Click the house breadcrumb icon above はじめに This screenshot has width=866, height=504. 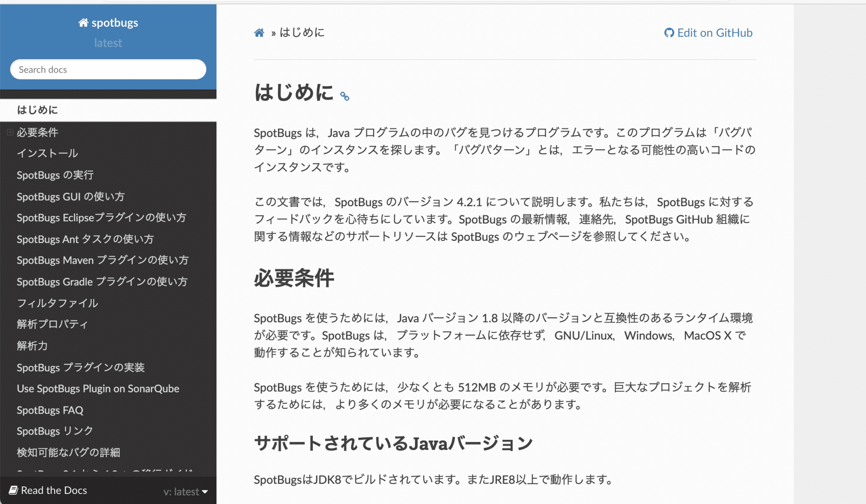pos(259,33)
